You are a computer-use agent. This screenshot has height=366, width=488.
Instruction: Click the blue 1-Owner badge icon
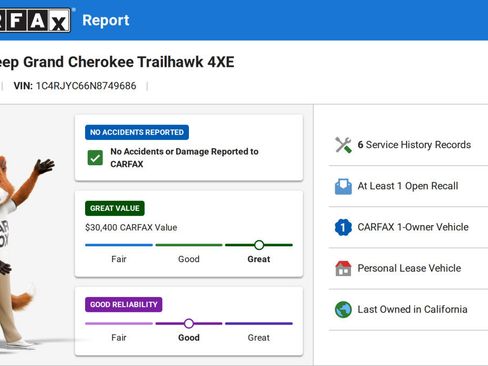[343, 227]
